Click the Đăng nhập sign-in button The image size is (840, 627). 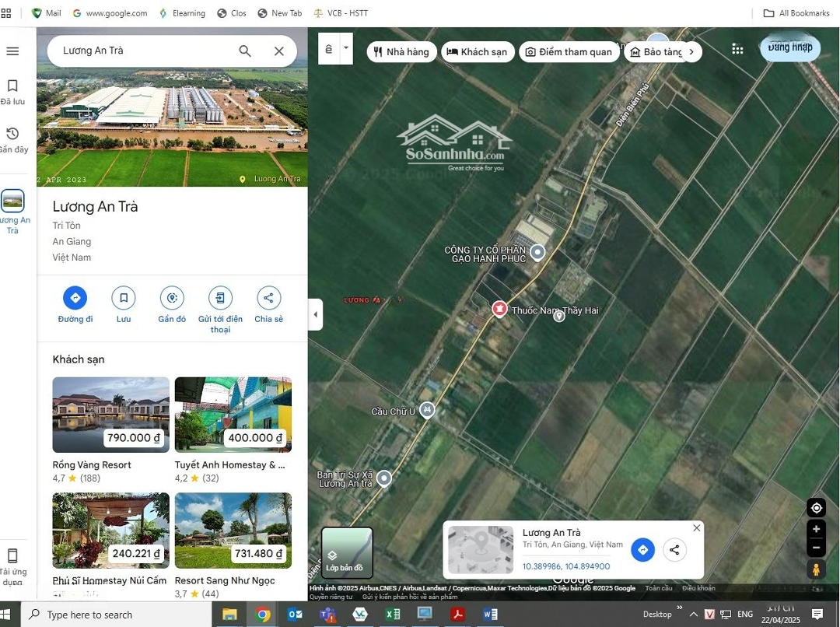[x=789, y=47]
